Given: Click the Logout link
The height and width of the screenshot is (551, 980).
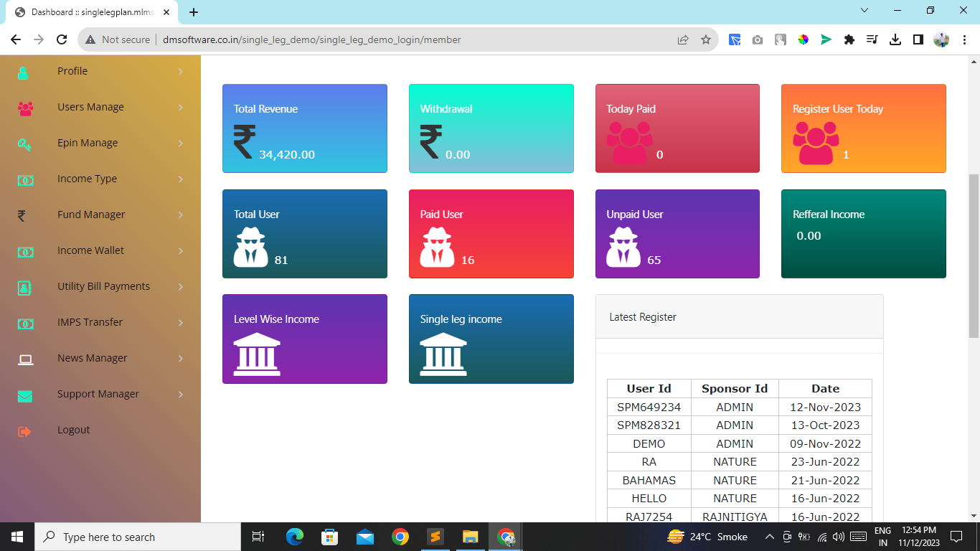Looking at the screenshot, I should pyautogui.click(x=73, y=430).
